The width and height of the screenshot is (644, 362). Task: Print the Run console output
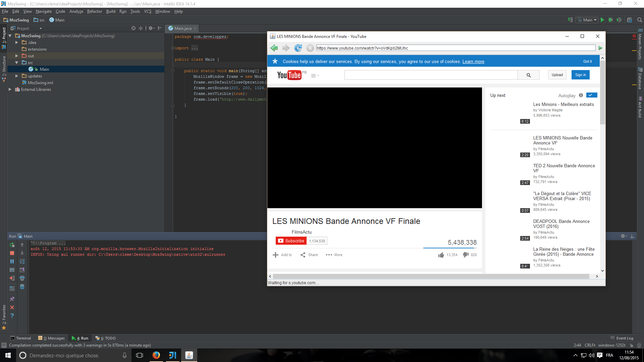point(22,278)
